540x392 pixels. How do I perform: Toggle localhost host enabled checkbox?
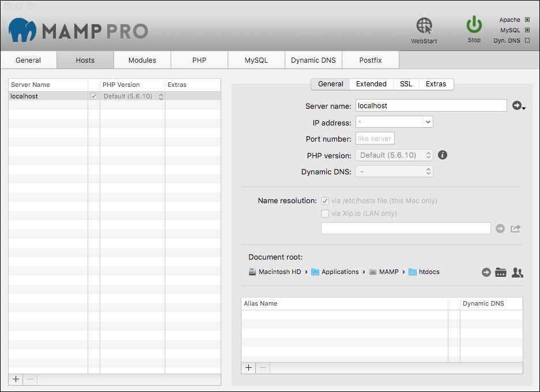(x=94, y=96)
